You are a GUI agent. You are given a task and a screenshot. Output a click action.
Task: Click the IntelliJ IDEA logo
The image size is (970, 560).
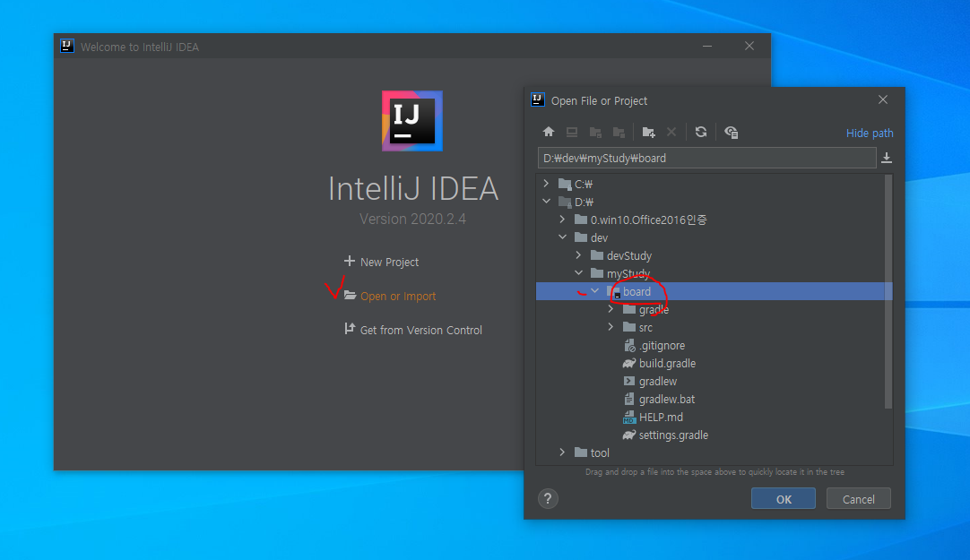(x=412, y=121)
